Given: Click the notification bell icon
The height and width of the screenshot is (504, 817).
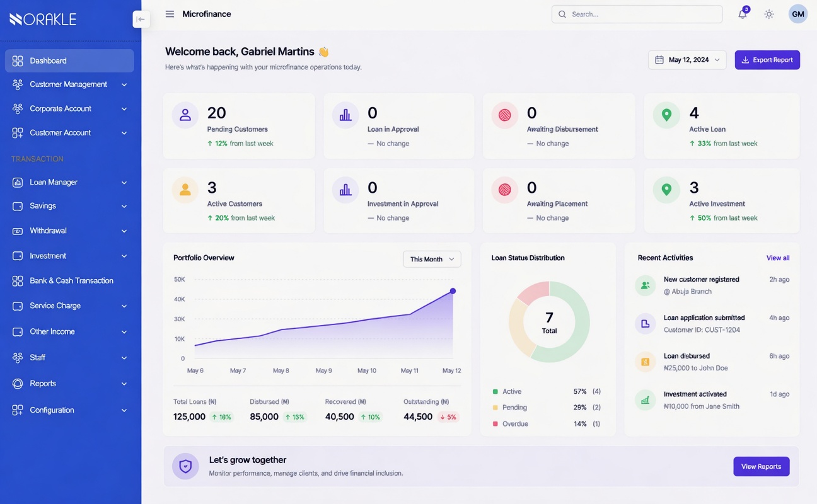Looking at the screenshot, I should point(743,14).
